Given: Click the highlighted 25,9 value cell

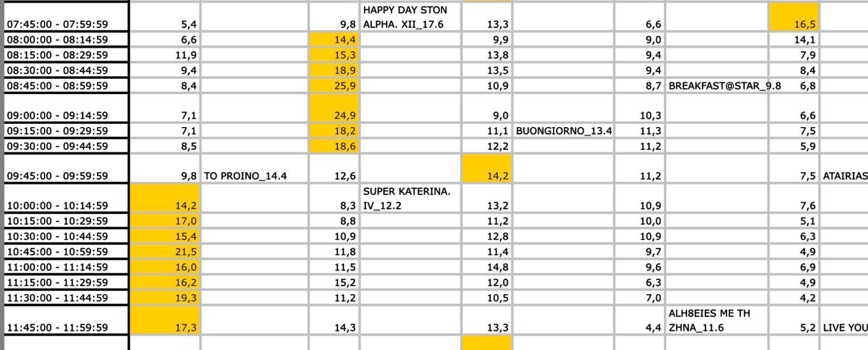Looking at the screenshot, I should pos(335,87).
